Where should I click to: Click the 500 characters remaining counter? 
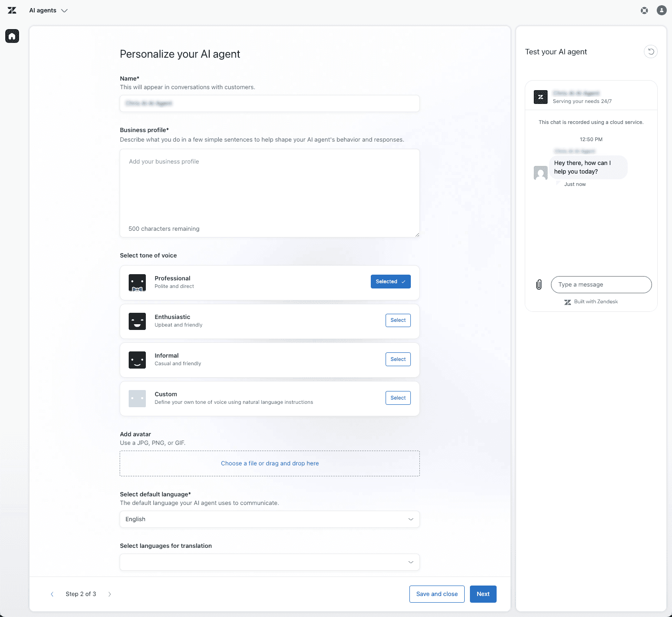(164, 229)
